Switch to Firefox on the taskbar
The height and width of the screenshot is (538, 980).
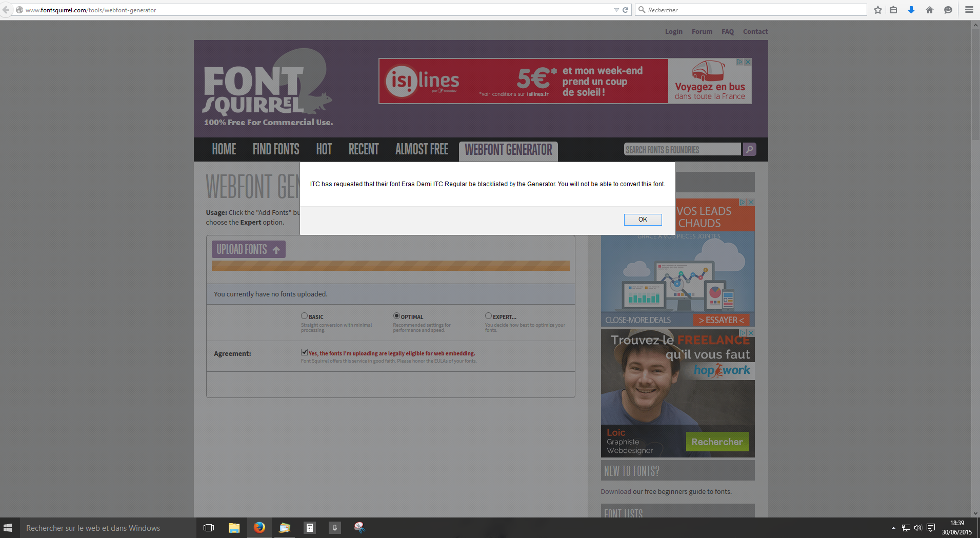coord(259,528)
